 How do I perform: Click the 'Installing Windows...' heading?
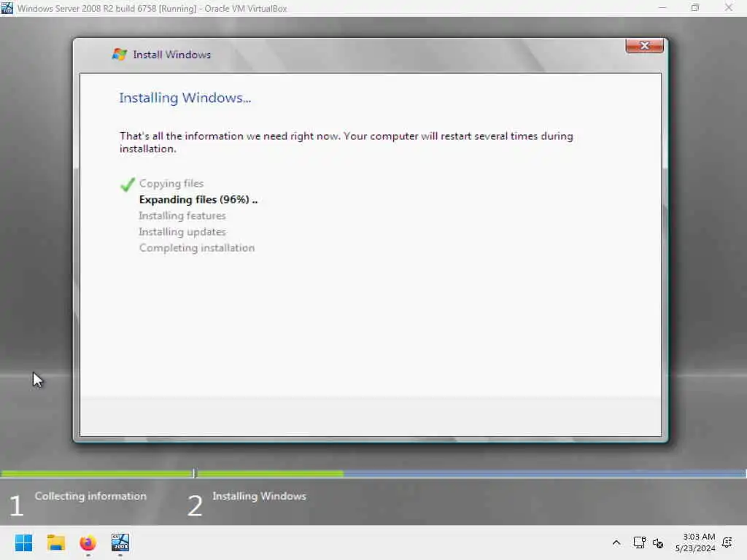[185, 98]
